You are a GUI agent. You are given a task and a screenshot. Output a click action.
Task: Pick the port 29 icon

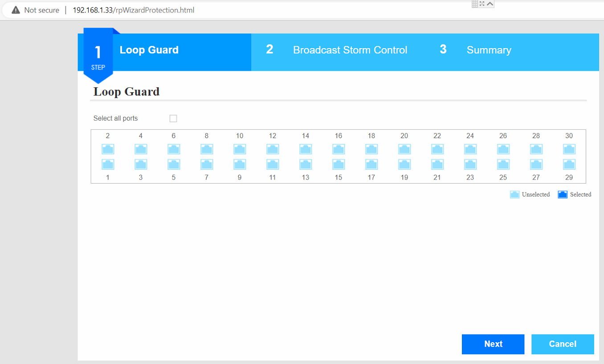[x=569, y=164]
